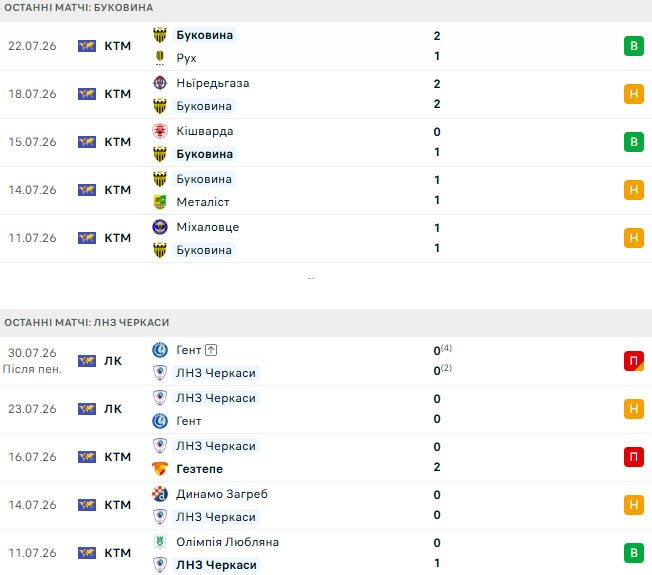Screen dimensions: 652x575
Task: Click the Олімпія Любляна team logo
Action: click(x=160, y=542)
